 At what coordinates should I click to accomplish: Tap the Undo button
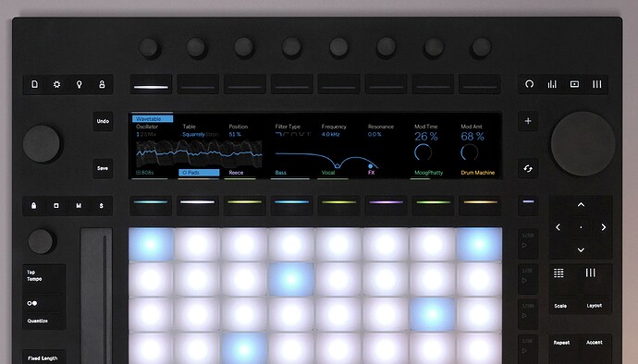pyautogui.click(x=103, y=121)
